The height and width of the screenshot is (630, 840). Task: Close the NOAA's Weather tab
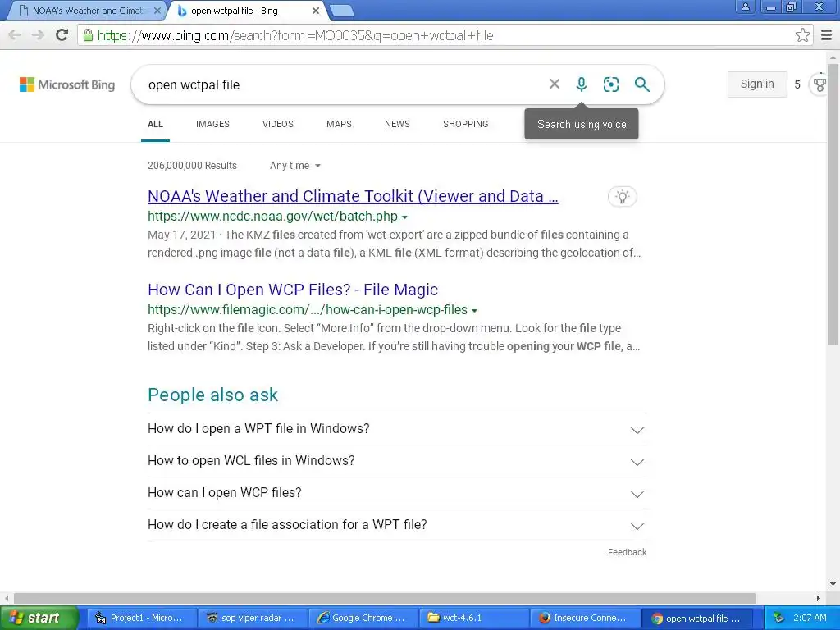157,10
